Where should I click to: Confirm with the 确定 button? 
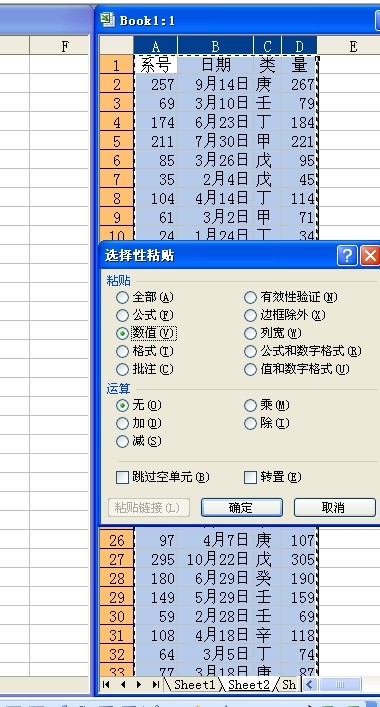(x=242, y=508)
